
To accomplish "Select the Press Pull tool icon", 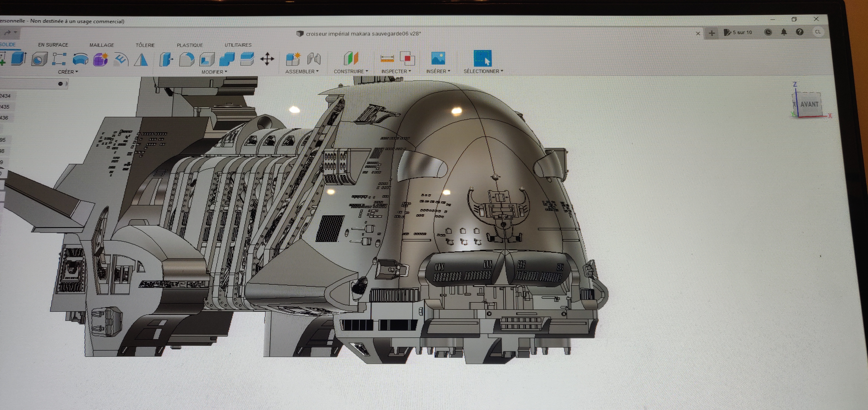I will (x=166, y=59).
